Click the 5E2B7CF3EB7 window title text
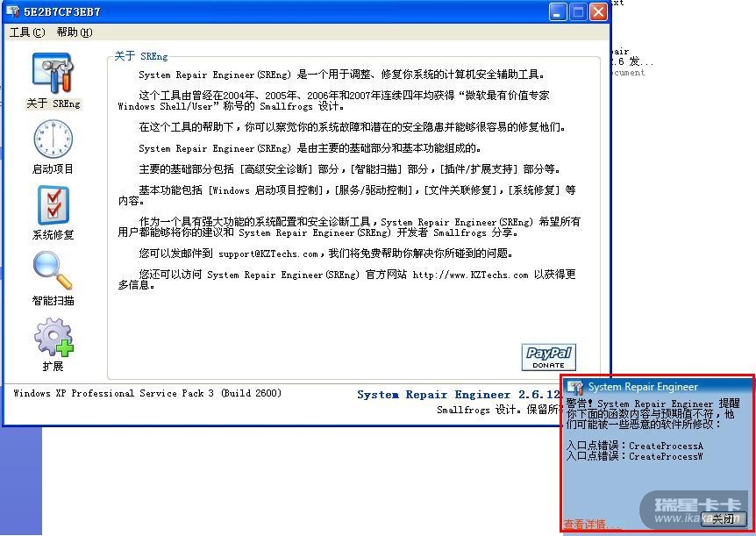 (x=62, y=12)
